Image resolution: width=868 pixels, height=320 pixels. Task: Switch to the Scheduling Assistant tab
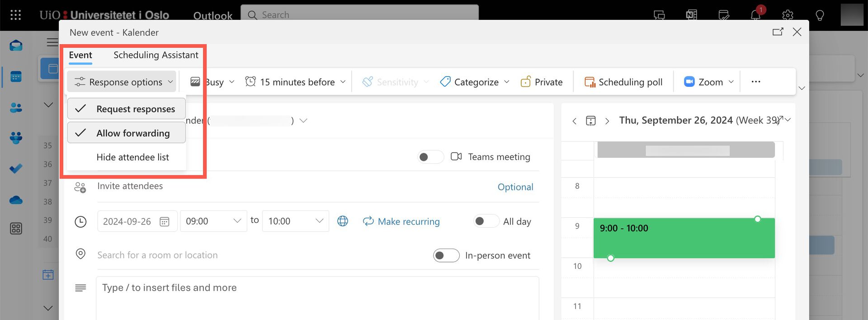tap(156, 55)
